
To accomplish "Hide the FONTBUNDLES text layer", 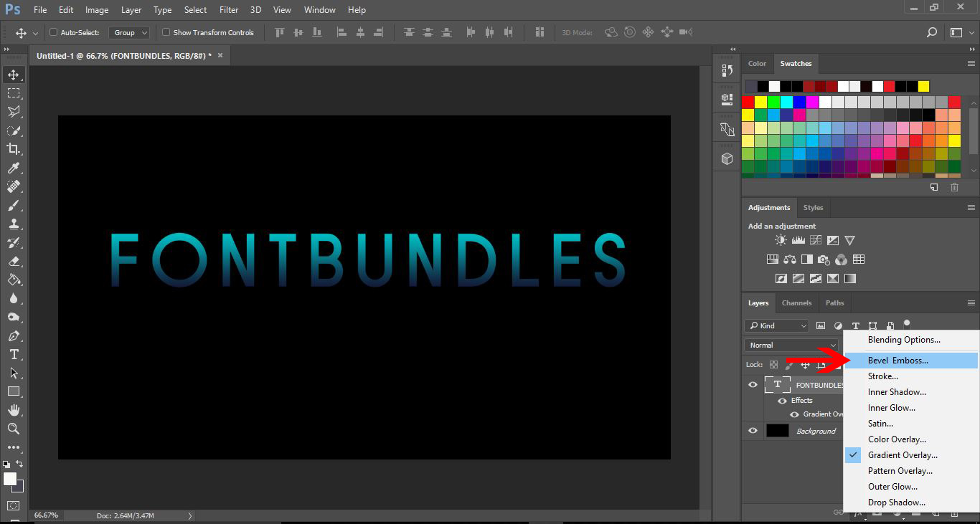I will pyautogui.click(x=753, y=385).
